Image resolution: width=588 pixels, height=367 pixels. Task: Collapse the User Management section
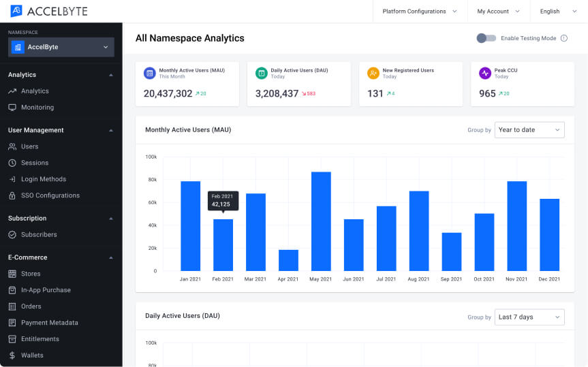pyautogui.click(x=111, y=130)
